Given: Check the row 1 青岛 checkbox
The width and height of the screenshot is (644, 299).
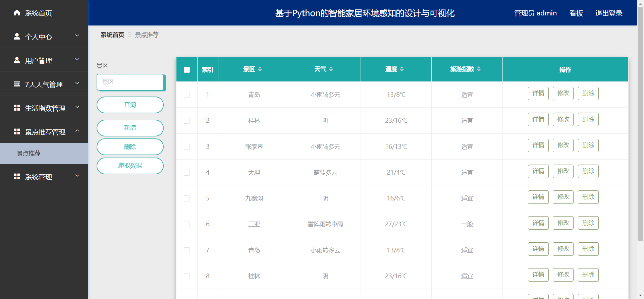Looking at the screenshot, I should (x=187, y=95).
